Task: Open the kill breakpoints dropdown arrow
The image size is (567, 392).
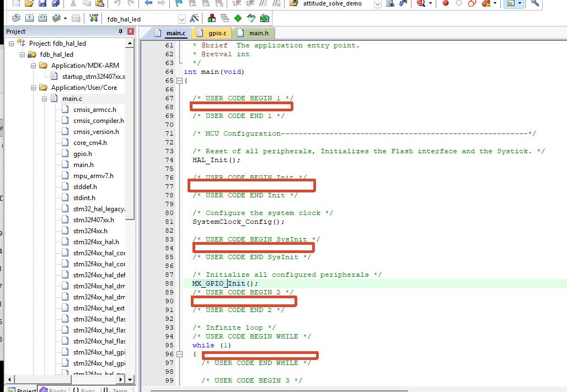Action: point(495,3)
